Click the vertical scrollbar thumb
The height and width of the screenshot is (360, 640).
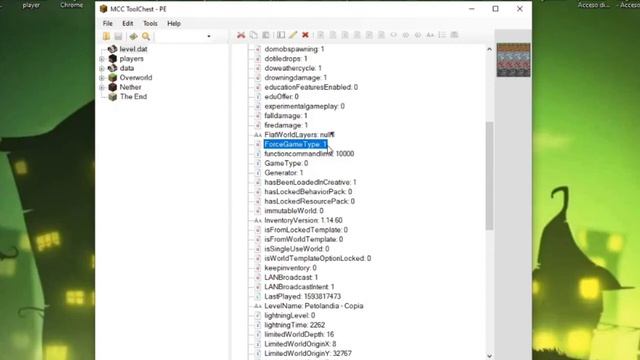[x=489, y=176]
